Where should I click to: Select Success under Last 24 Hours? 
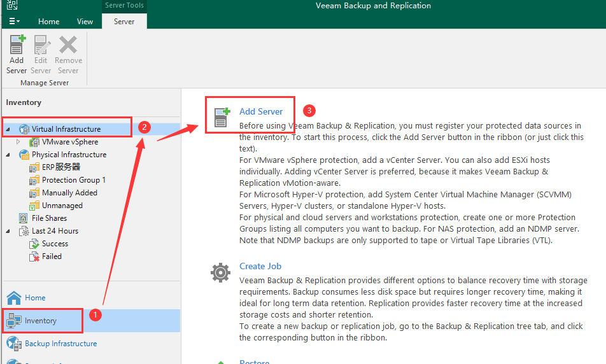tap(55, 244)
